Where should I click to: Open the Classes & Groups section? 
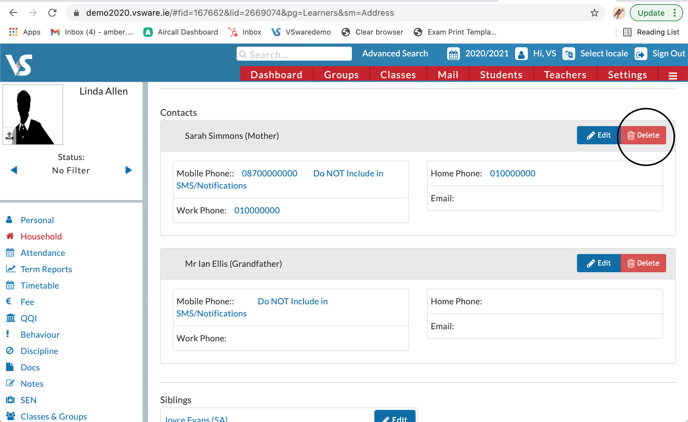pos(54,416)
